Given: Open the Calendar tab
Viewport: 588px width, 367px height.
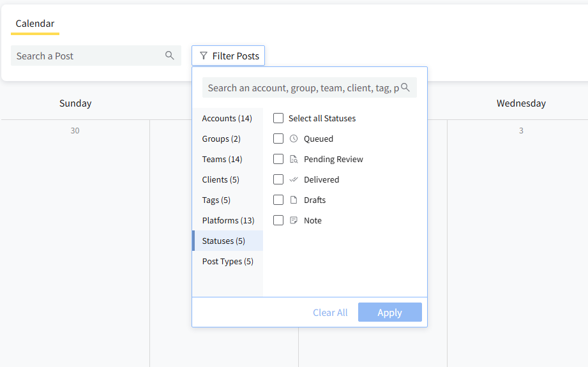Looking at the screenshot, I should (35, 24).
